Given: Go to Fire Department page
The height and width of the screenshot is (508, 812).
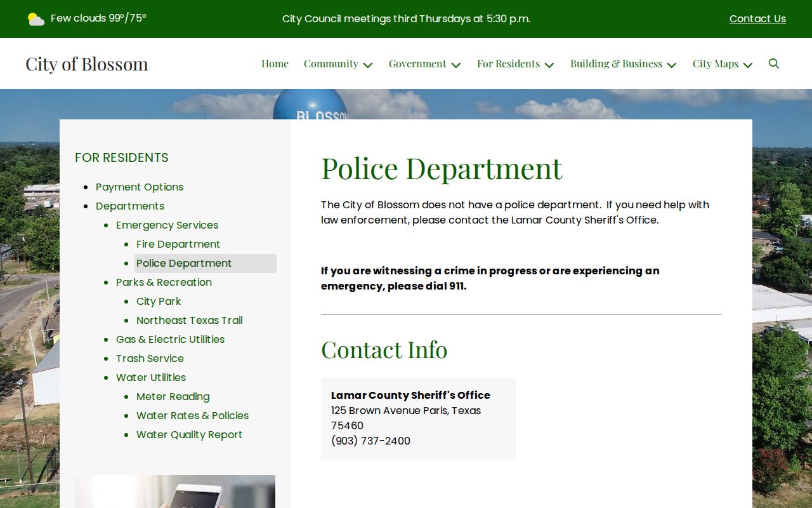Looking at the screenshot, I should point(178,244).
